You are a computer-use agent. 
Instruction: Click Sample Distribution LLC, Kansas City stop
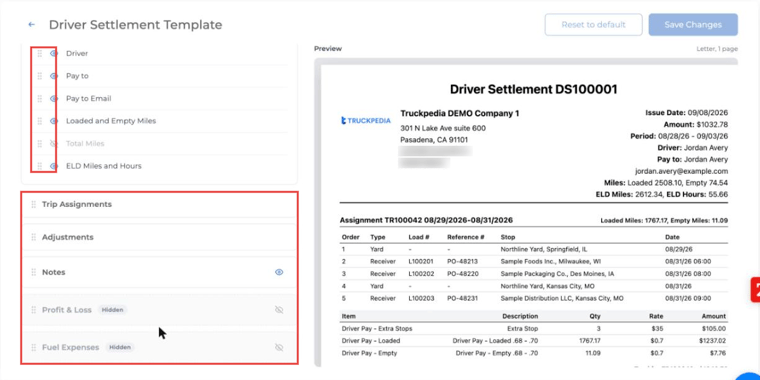tap(562, 299)
